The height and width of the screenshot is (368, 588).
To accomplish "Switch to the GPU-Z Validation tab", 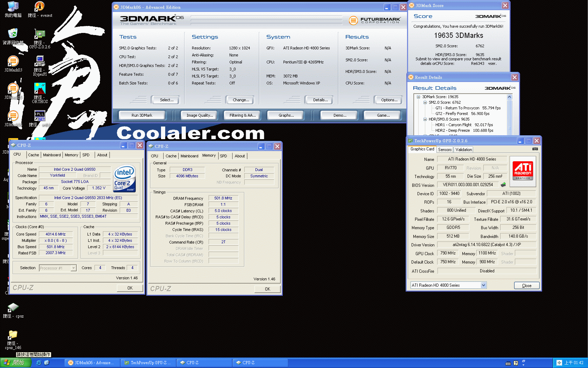I will (464, 150).
